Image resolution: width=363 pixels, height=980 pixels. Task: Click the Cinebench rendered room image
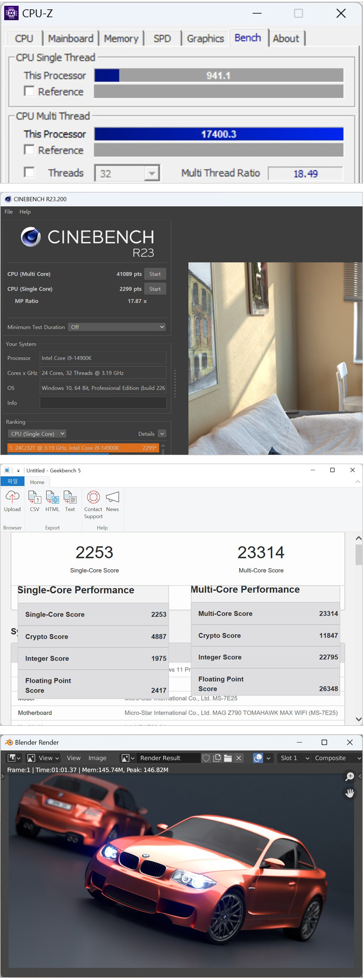pyautogui.click(x=275, y=358)
